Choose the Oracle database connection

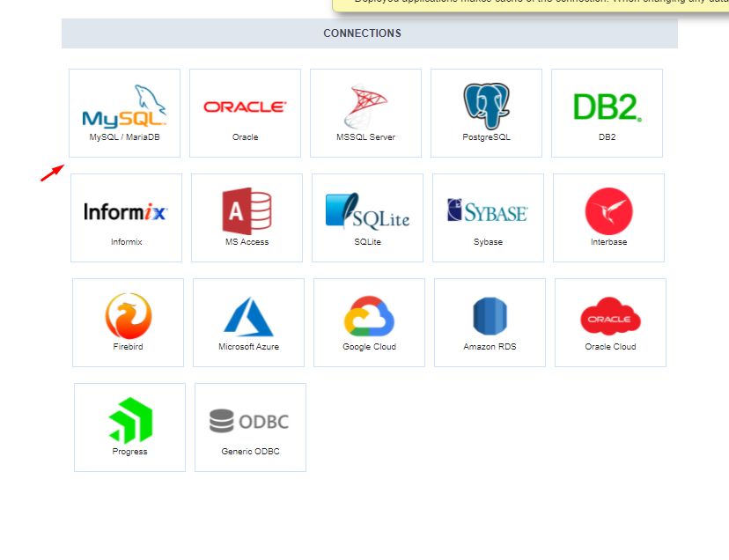coord(245,113)
